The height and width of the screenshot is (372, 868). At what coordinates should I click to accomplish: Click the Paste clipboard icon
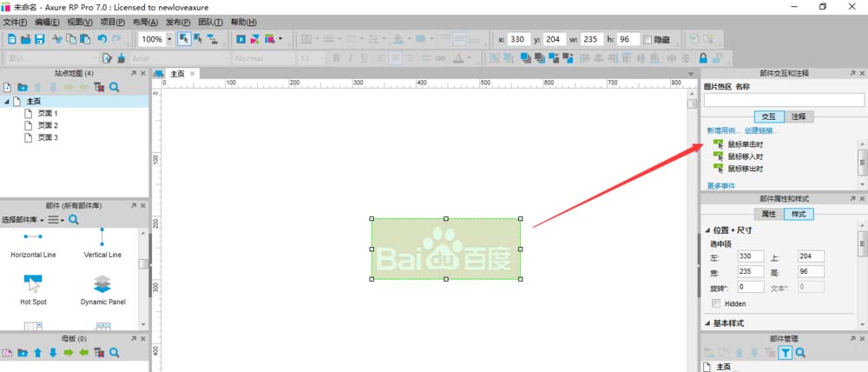85,39
